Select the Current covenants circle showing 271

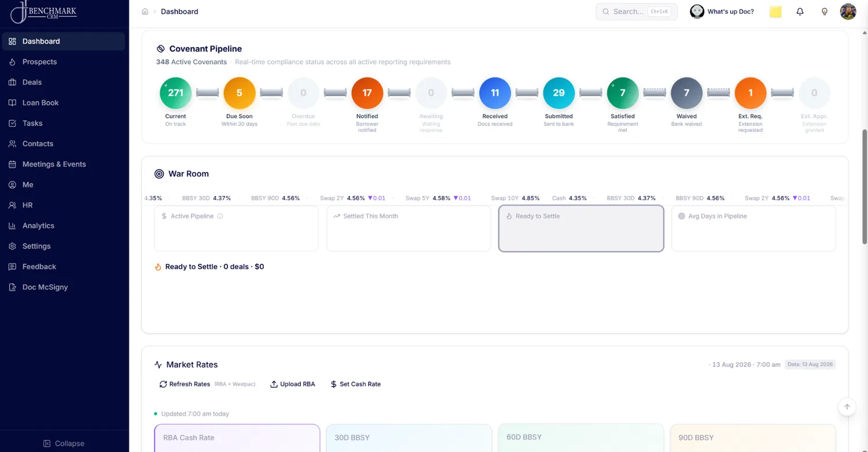pos(175,93)
